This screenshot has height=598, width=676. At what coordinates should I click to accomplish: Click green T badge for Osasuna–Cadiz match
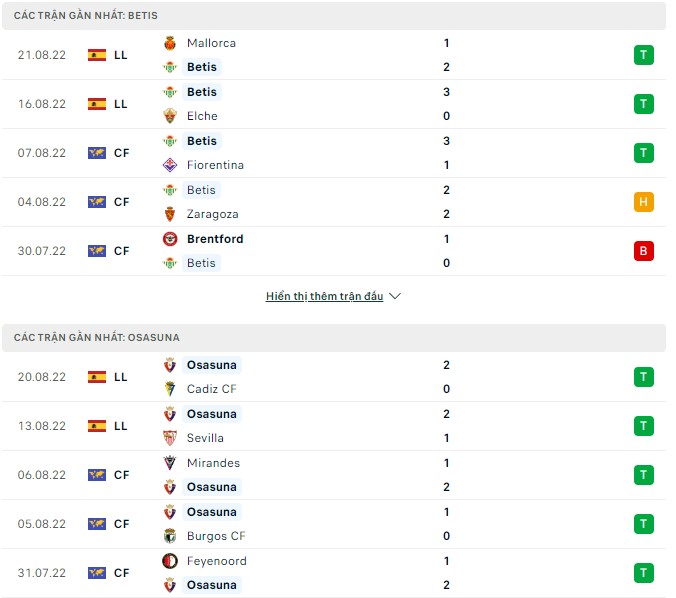pyautogui.click(x=643, y=377)
